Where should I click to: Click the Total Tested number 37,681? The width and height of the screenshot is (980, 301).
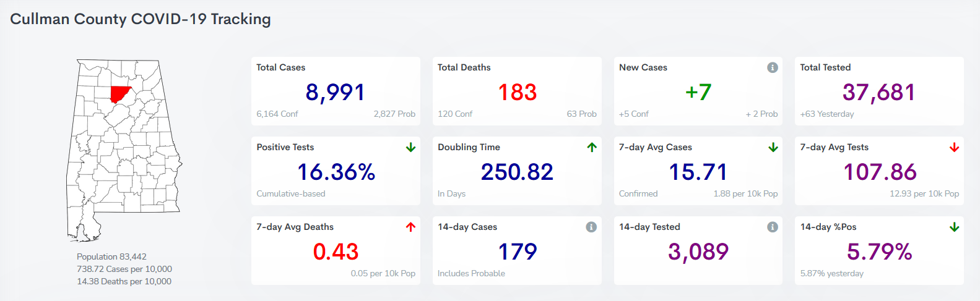[878, 92]
